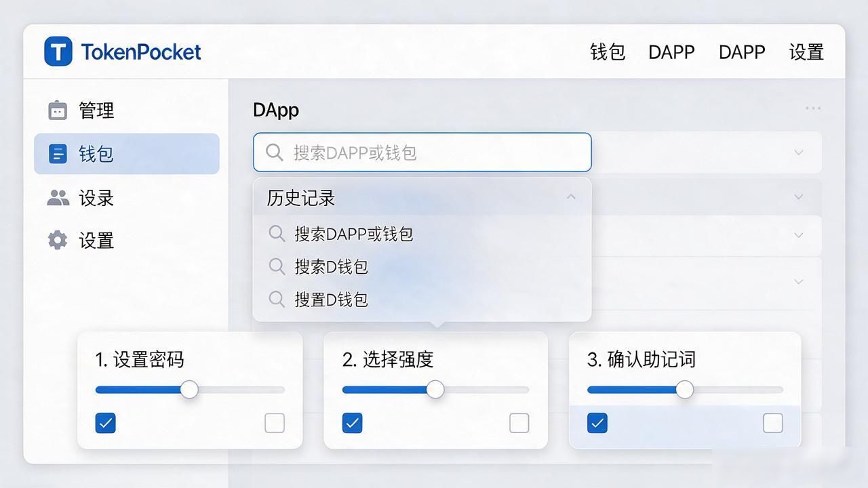This screenshot has width=868, height=488.
Task: Click the slider handle under 2. 选择强度
Action: pos(435,389)
